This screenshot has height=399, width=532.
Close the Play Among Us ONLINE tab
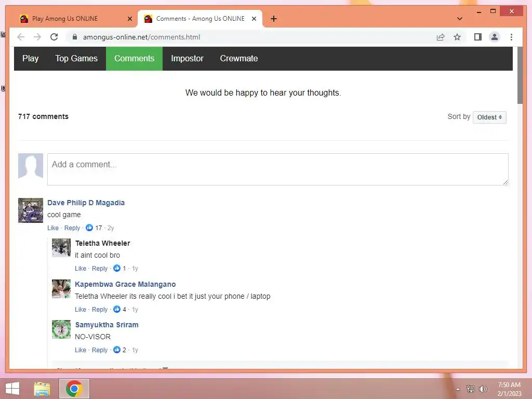pyautogui.click(x=129, y=19)
